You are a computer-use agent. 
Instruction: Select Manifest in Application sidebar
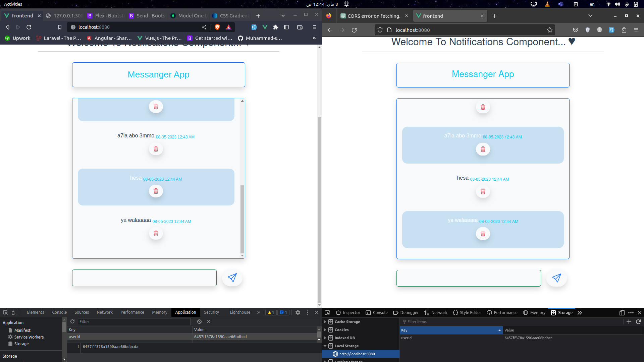(22, 330)
